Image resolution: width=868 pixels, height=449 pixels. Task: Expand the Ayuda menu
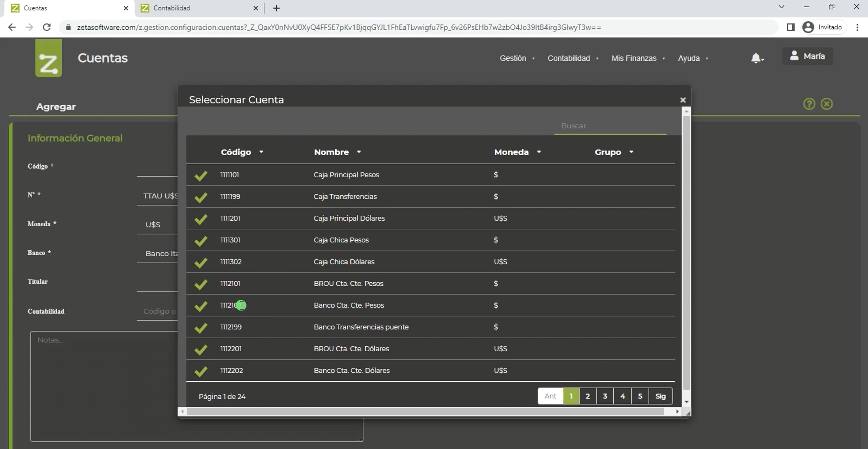[x=693, y=58]
